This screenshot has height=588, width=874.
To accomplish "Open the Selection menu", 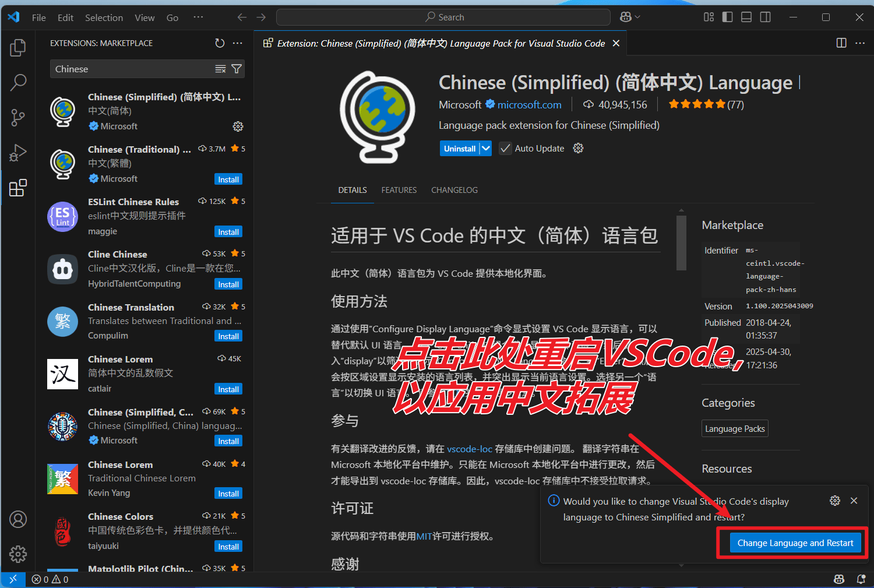I will pos(104,17).
